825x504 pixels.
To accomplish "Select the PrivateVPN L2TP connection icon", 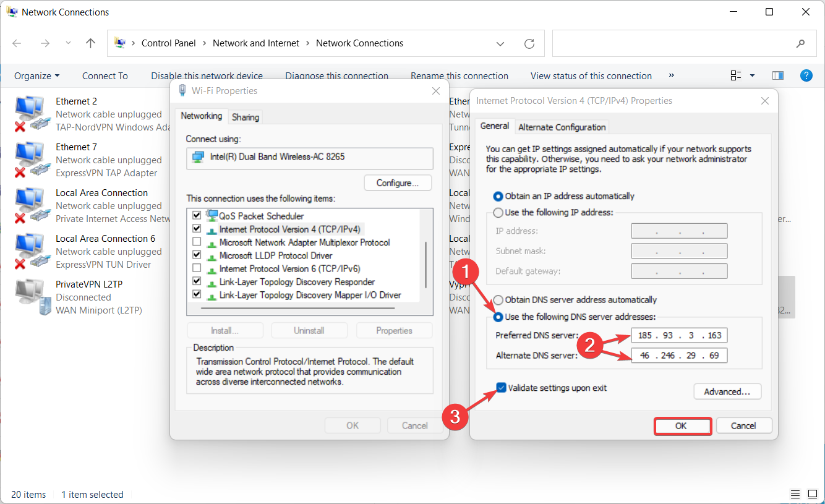I will 30,297.
